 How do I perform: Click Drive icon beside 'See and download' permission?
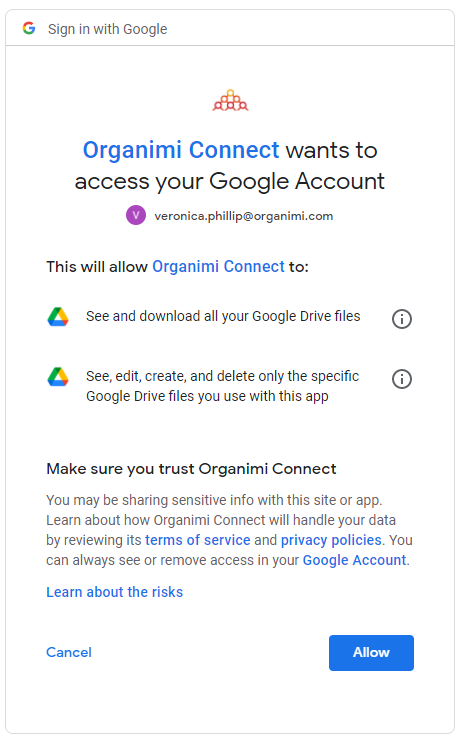(58, 317)
